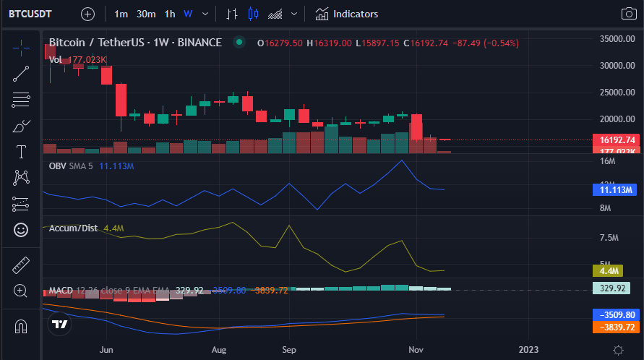Image resolution: width=644 pixels, height=360 pixels.
Task: Select the XABCD pattern tool
Action: [x=21, y=178]
